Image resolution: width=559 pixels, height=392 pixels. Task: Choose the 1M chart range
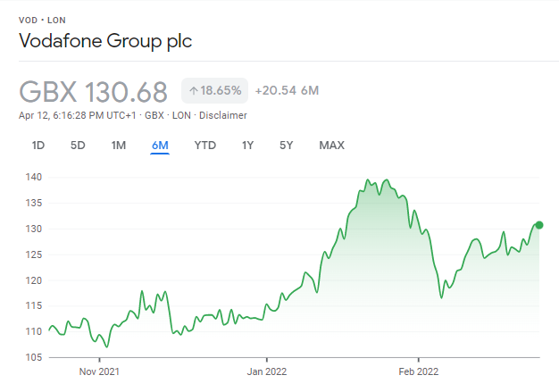[119, 146]
